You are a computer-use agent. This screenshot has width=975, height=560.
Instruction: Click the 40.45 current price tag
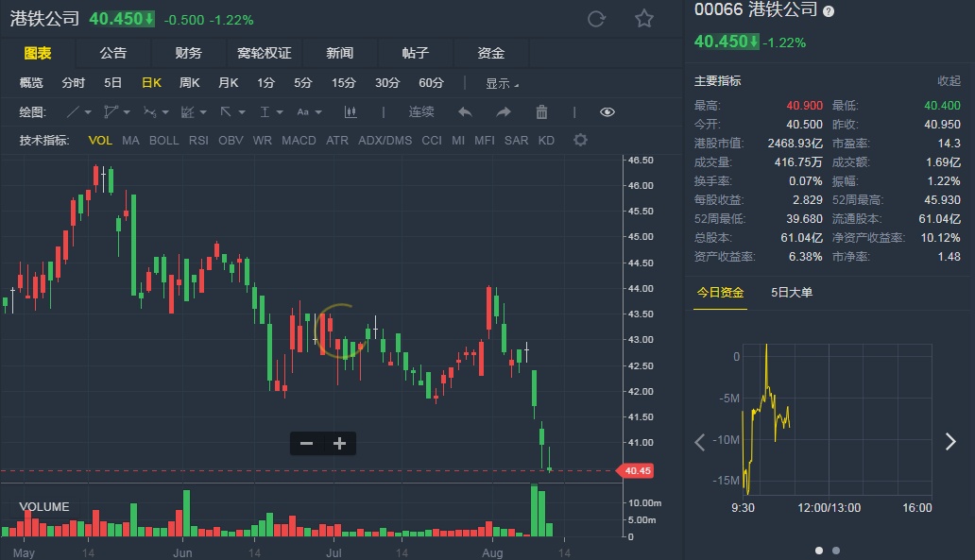click(634, 470)
